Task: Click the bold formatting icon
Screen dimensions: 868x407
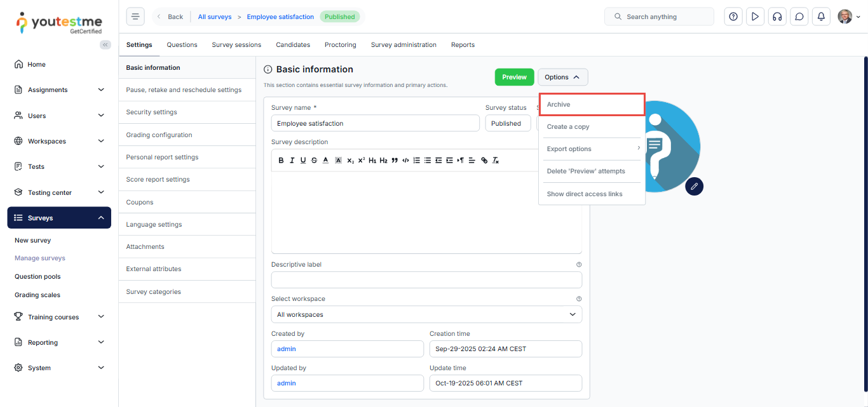Action: (281, 161)
